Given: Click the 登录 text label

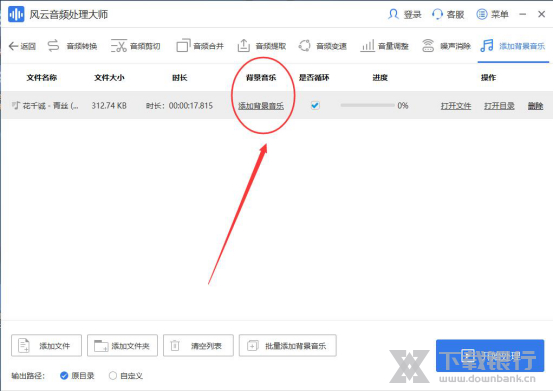Looking at the screenshot, I should [412, 14].
